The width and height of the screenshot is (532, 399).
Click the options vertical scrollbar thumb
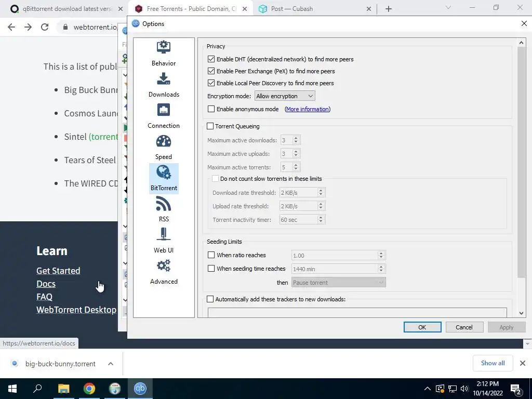(521, 163)
